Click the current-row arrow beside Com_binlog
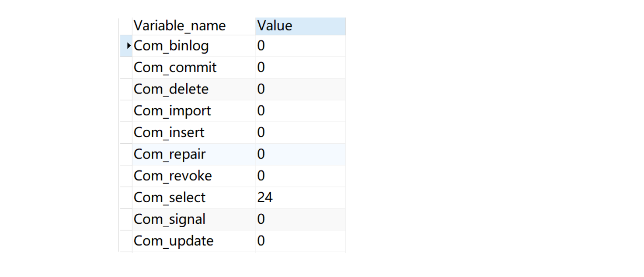The width and height of the screenshot is (644, 277). [x=128, y=46]
